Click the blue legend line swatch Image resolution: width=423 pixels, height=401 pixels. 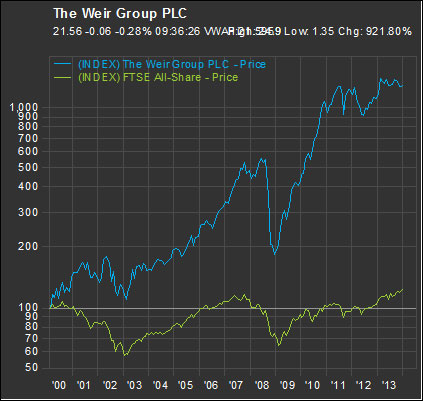pyautogui.click(x=62, y=64)
